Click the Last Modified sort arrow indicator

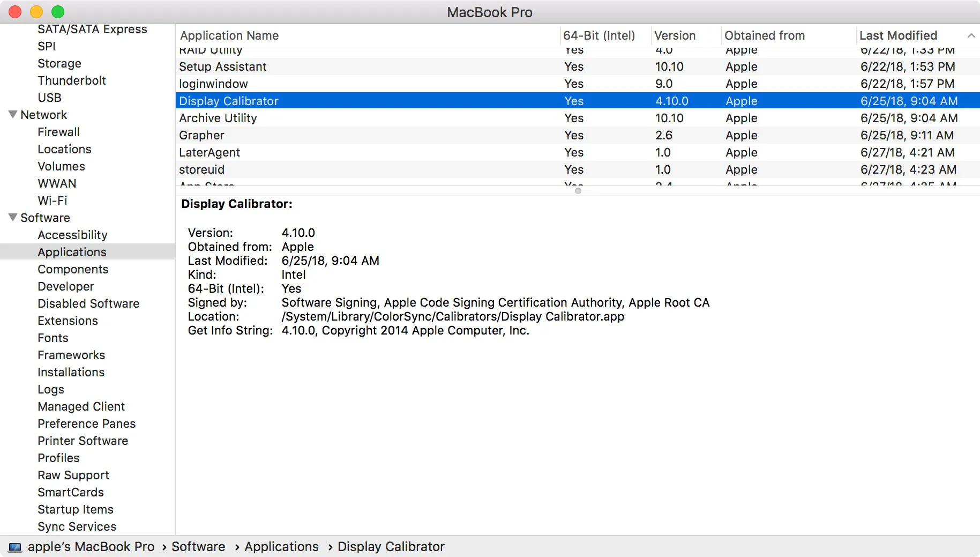[970, 35]
